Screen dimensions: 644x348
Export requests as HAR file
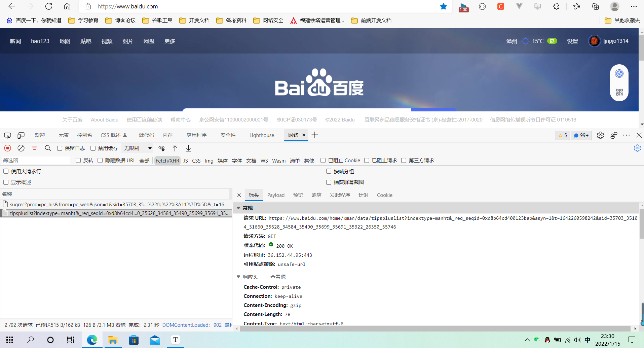point(188,148)
